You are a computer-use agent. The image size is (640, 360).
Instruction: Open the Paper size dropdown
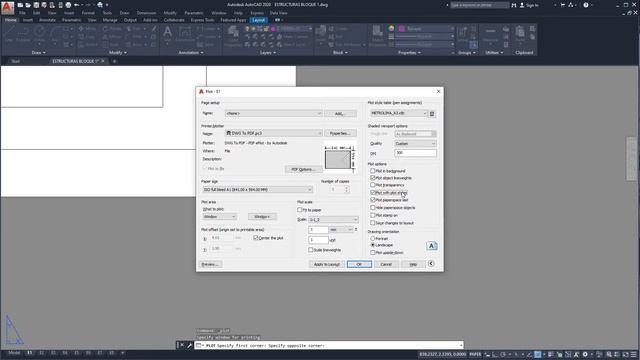click(x=258, y=189)
